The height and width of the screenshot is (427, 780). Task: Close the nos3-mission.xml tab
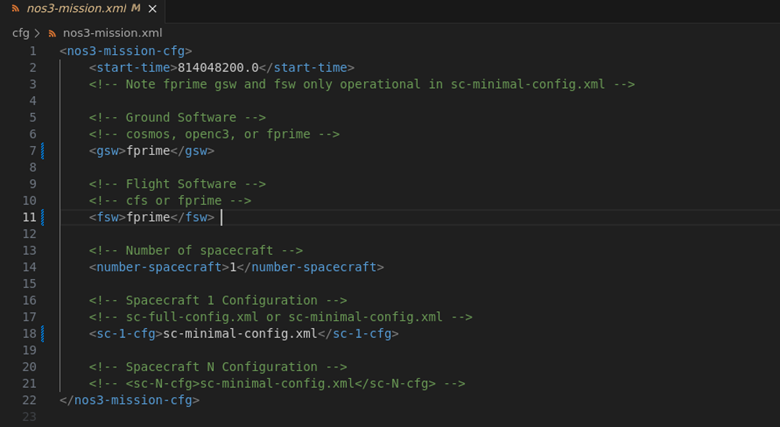153,9
